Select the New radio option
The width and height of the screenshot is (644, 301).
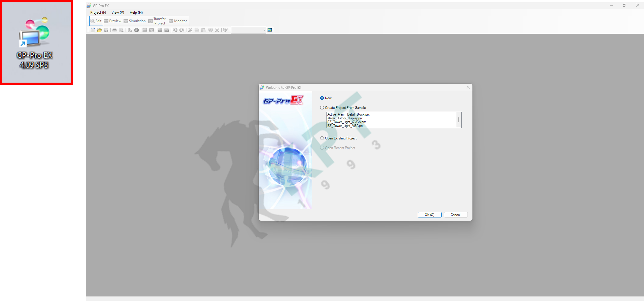322,98
